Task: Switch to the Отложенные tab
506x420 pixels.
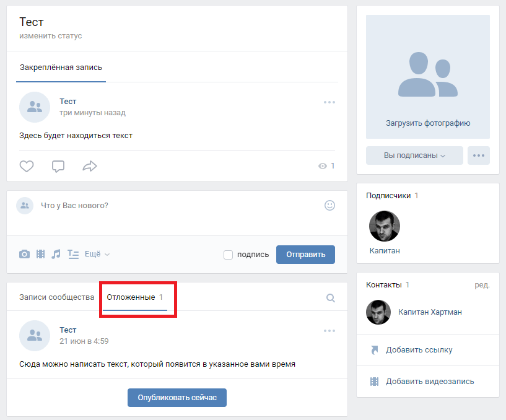Action: pos(131,297)
